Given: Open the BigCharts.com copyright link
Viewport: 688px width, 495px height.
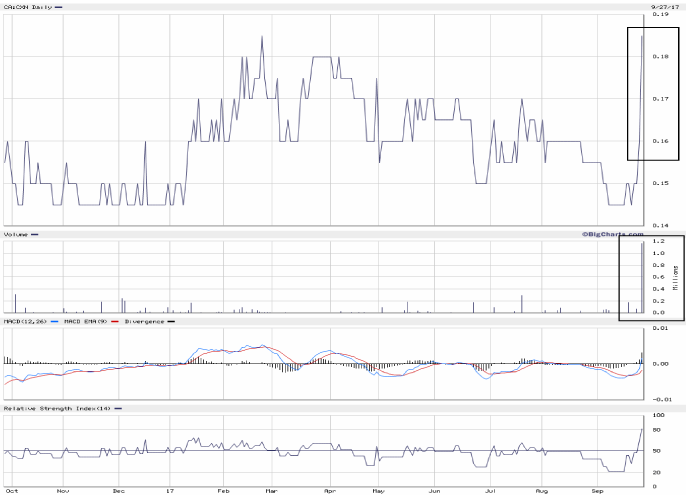Looking at the screenshot, I should click(610, 234).
